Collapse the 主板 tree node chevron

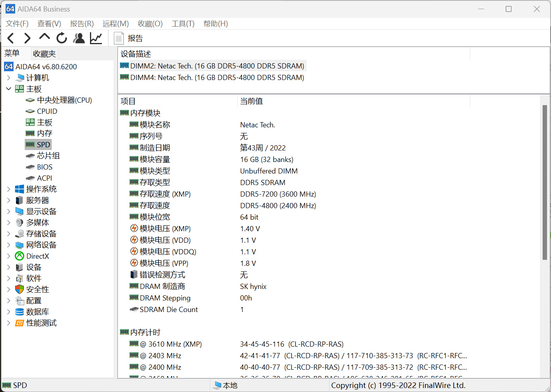pos(8,89)
